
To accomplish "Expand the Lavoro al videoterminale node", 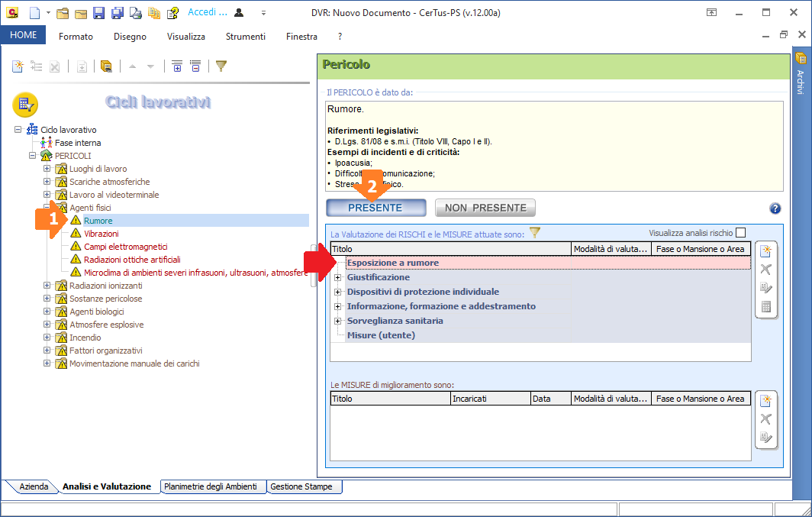I will point(47,194).
